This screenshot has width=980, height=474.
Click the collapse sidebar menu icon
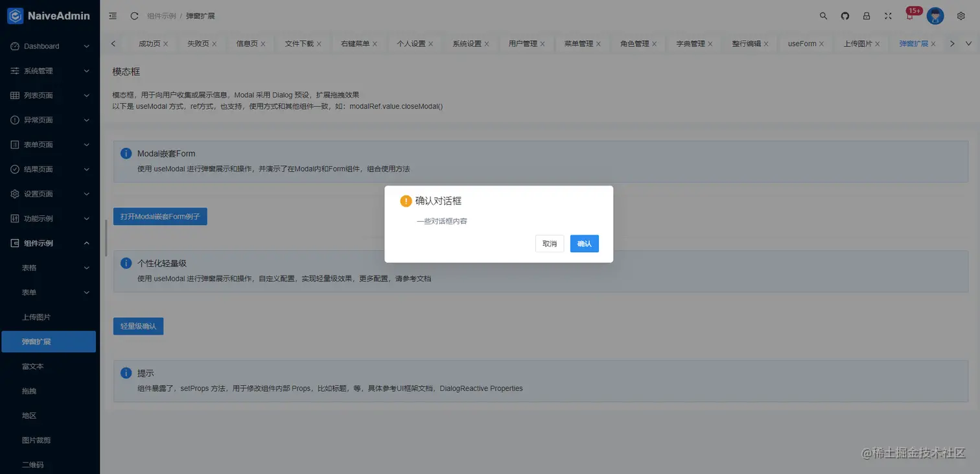112,15
